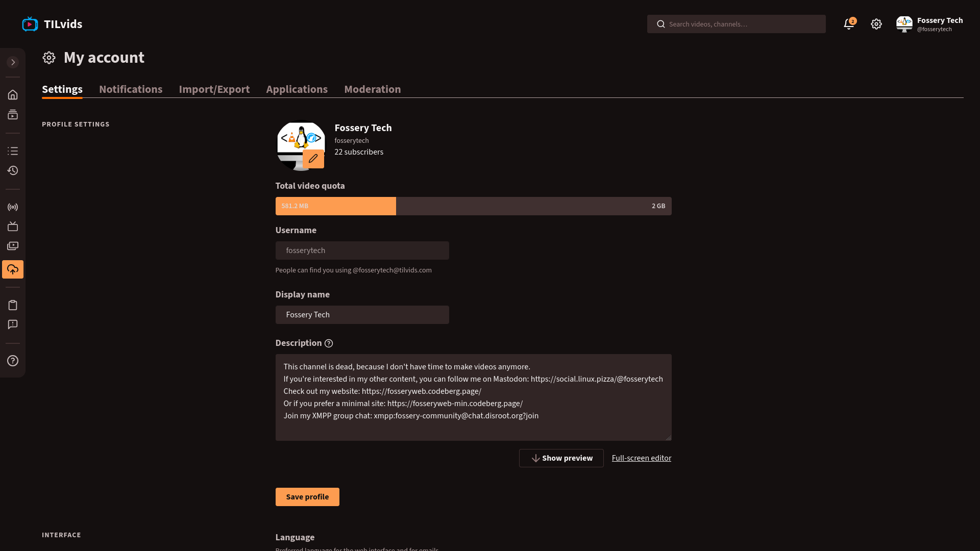This screenshot has width=980, height=551.
Task: Open the report message sidebar icon
Action: coord(13,324)
